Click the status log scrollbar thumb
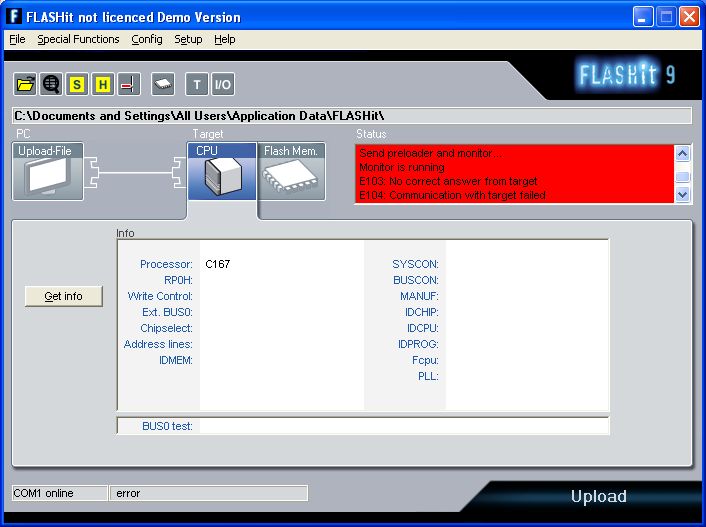 [x=683, y=176]
